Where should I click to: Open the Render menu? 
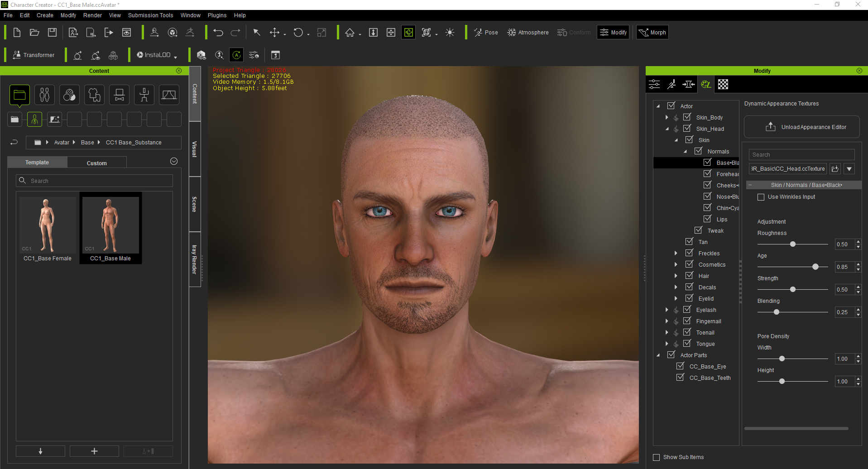92,15
